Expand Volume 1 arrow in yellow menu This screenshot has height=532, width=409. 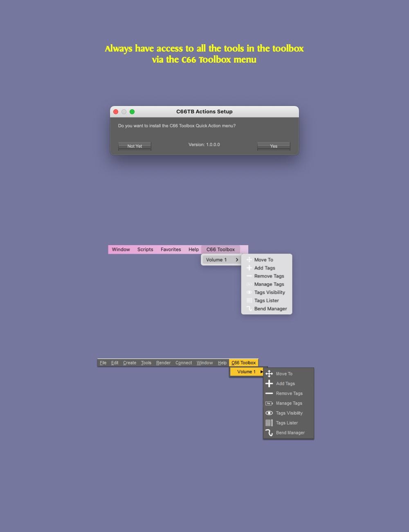(262, 372)
